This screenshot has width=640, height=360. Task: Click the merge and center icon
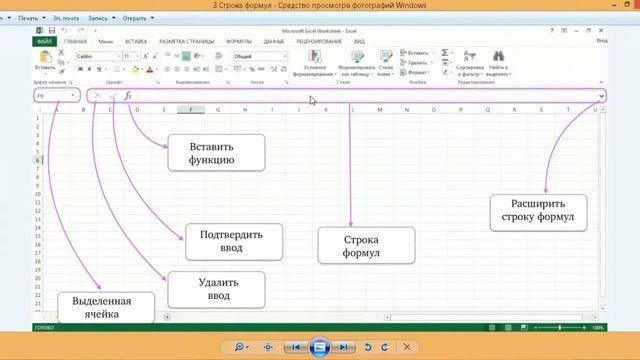(219, 69)
